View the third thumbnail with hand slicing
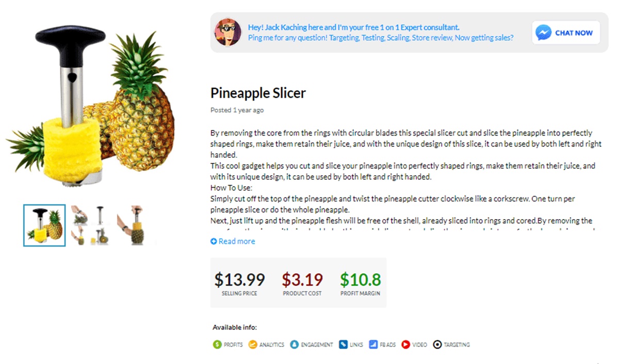Viewport: 619px width, 364px height. [136, 225]
